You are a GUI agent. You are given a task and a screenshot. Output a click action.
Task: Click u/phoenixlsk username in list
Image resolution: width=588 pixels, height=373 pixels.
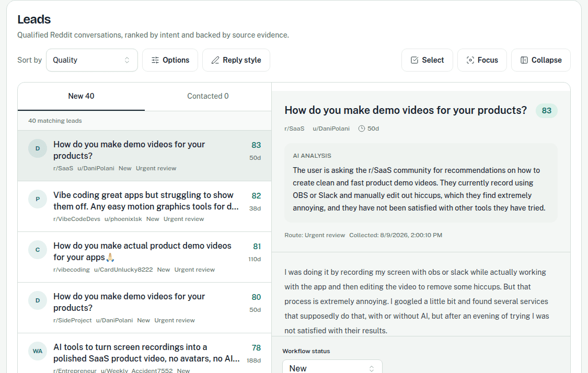(x=123, y=219)
